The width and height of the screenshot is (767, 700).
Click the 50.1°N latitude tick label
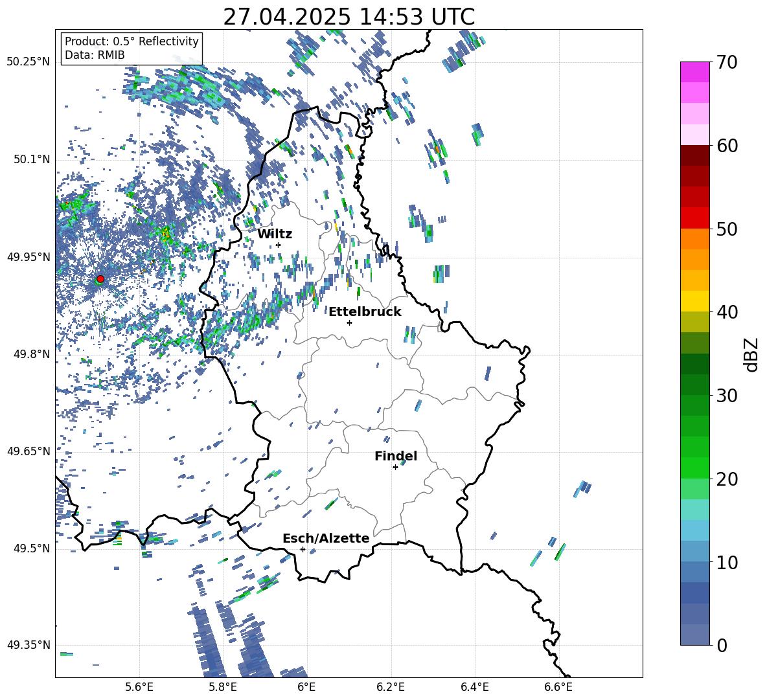point(32,160)
